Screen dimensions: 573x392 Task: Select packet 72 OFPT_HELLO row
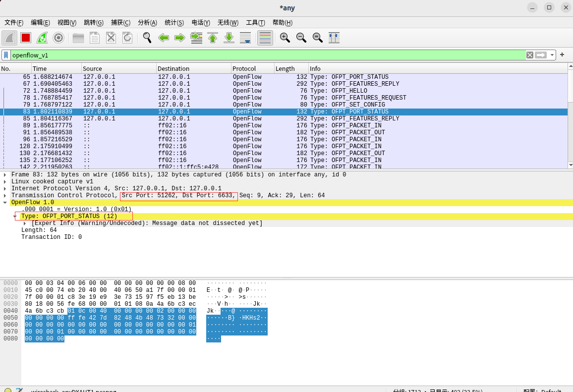click(x=284, y=91)
